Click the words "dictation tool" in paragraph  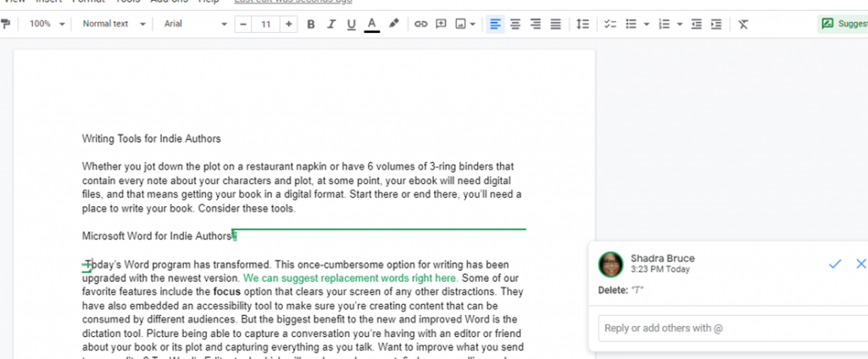(111, 334)
